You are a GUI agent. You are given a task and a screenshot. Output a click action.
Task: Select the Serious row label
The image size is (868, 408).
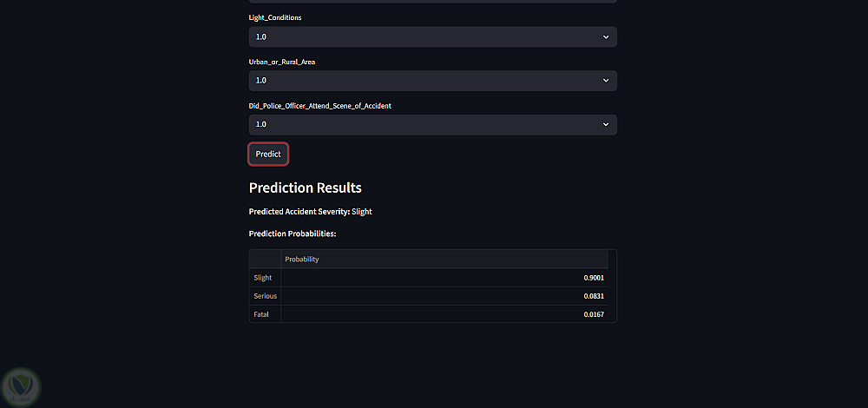[x=265, y=296]
